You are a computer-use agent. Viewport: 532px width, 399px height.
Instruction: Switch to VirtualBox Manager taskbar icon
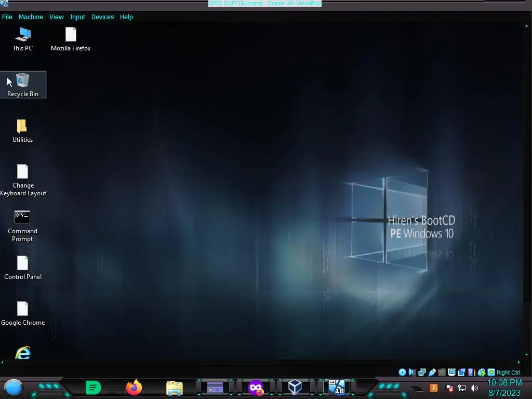pos(295,387)
